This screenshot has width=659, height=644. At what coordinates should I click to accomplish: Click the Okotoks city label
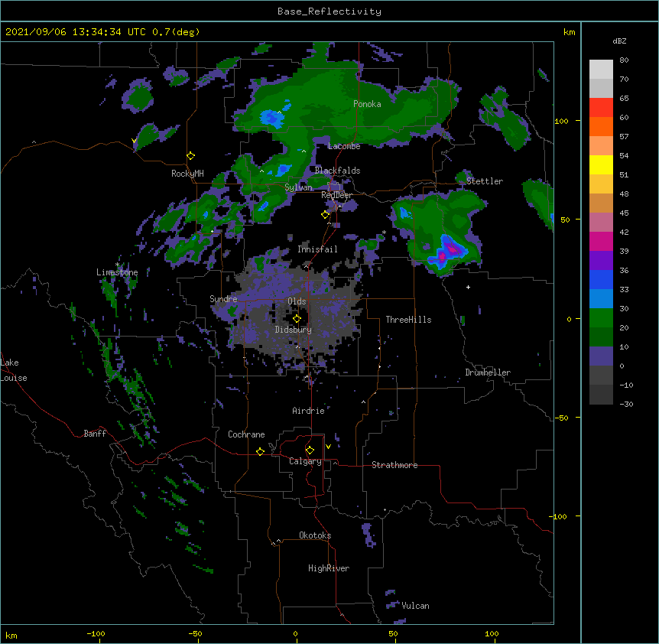[315, 535]
